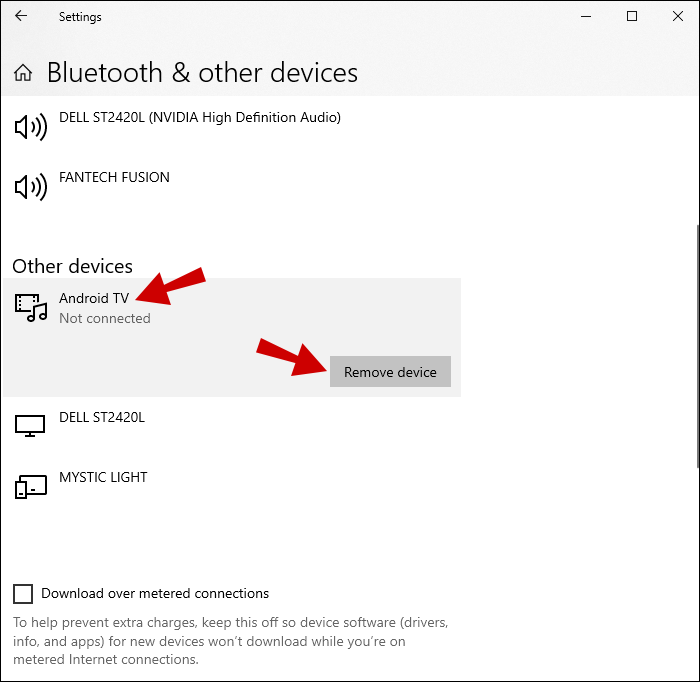Go to Settings home via house icon

pyautogui.click(x=24, y=73)
